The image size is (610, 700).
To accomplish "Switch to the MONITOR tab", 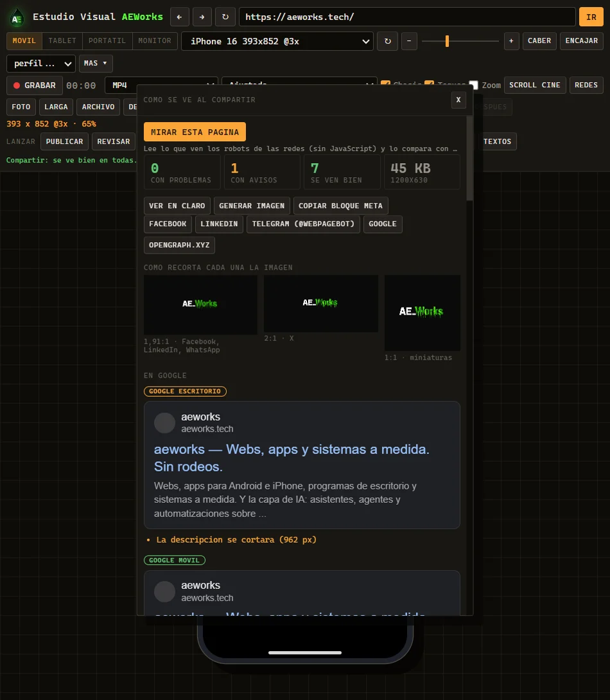I will (155, 40).
